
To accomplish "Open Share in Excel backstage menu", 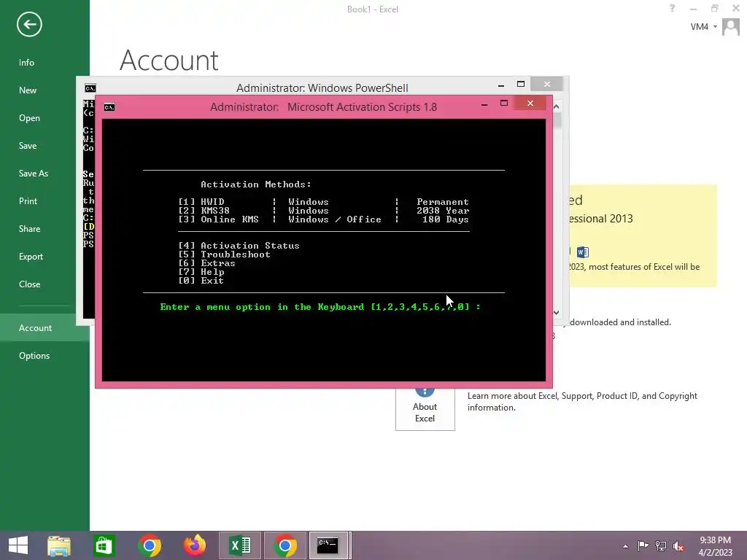I will [29, 228].
